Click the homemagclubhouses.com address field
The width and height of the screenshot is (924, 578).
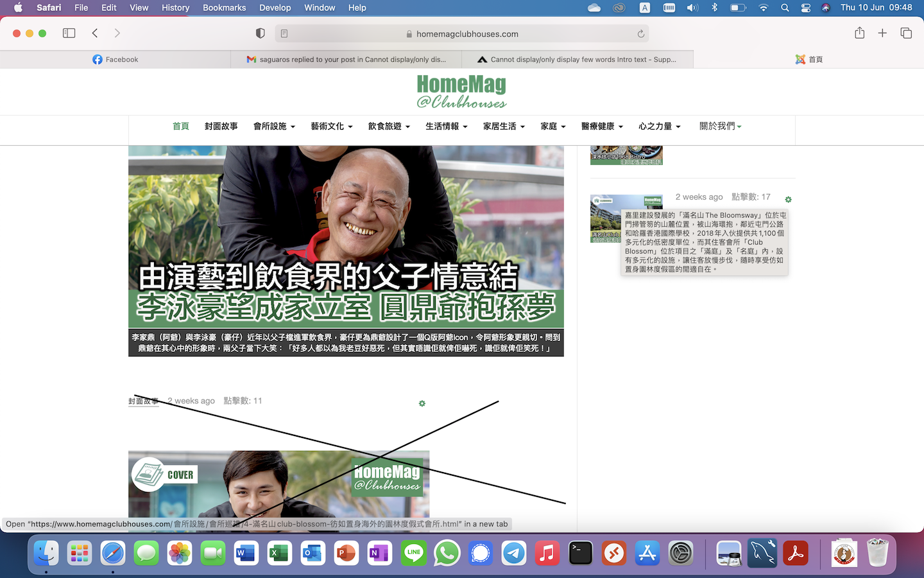point(466,33)
